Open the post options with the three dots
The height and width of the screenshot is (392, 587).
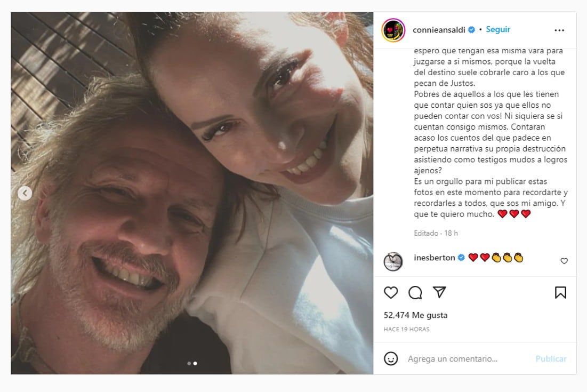click(559, 29)
